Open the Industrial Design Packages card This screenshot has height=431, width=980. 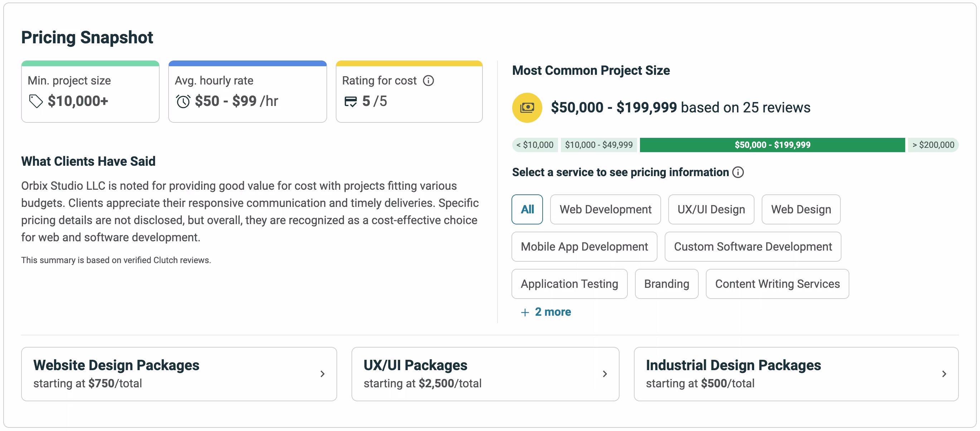pos(796,374)
